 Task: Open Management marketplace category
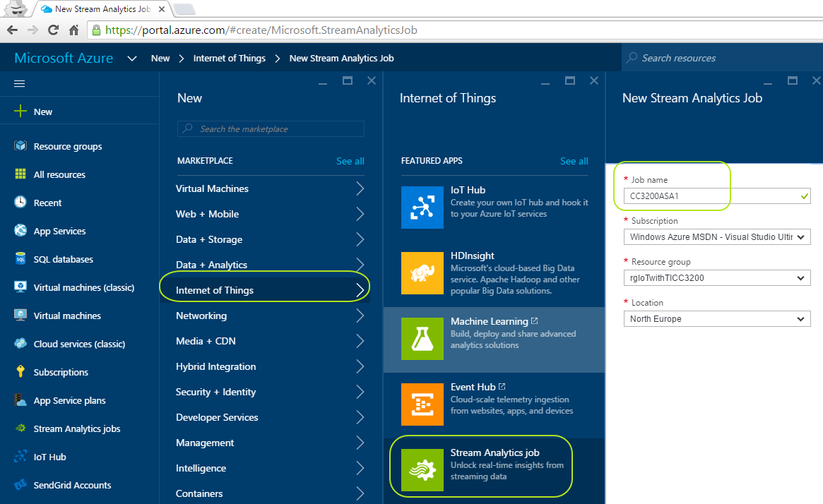[x=271, y=443]
